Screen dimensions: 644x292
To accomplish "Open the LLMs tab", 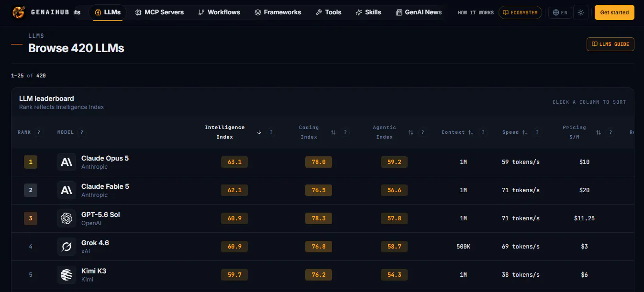I will pos(108,12).
